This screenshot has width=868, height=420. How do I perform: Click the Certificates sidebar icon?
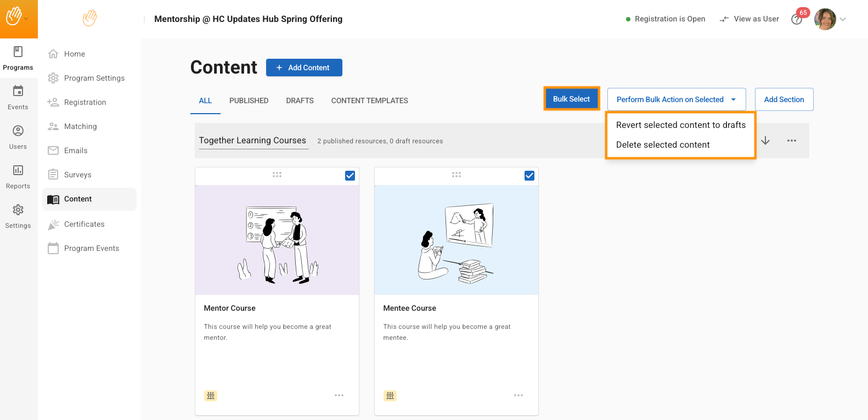pos(53,225)
